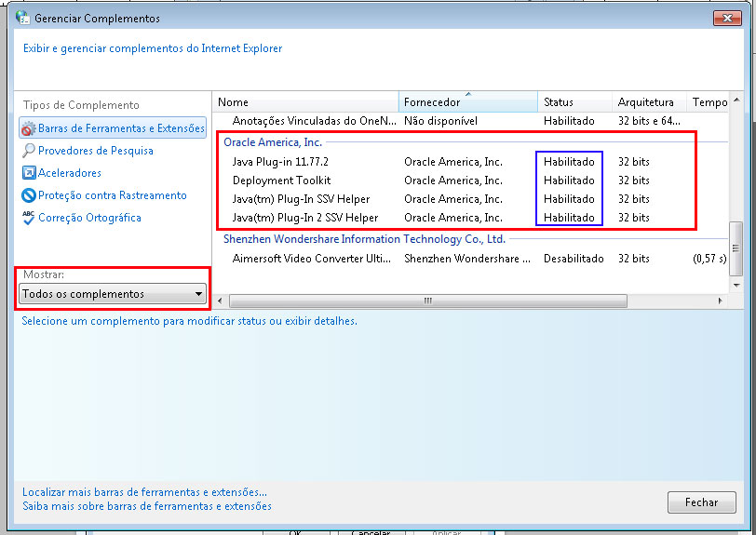This screenshot has width=756, height=535.
Task: Click the Fechar button
Action: tap(701, 502)
